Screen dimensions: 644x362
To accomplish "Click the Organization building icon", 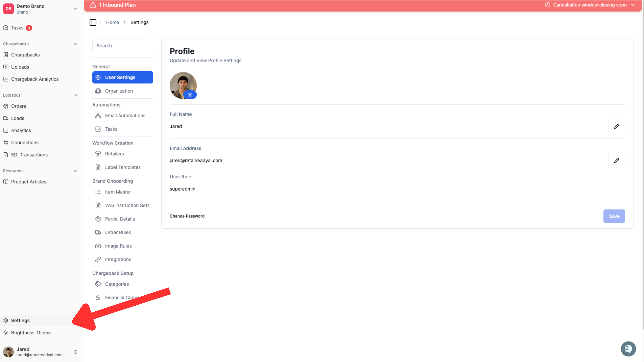I will 98,91.
